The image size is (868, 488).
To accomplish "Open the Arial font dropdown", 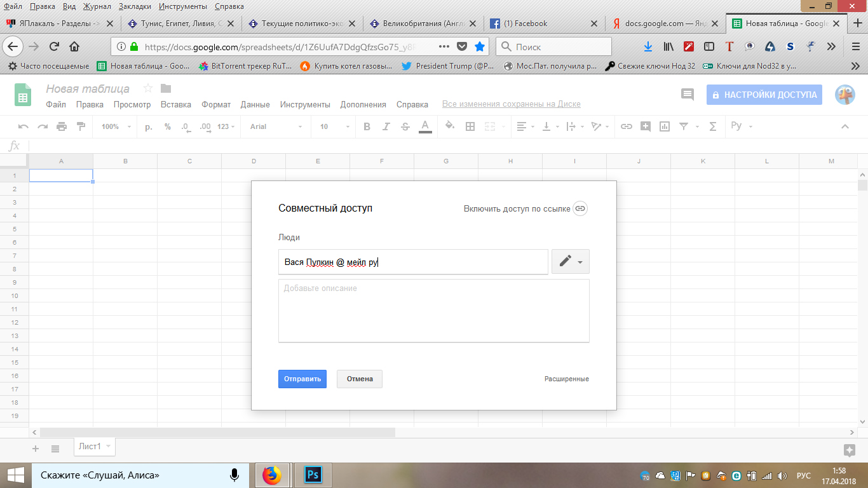I will (276, 126).
